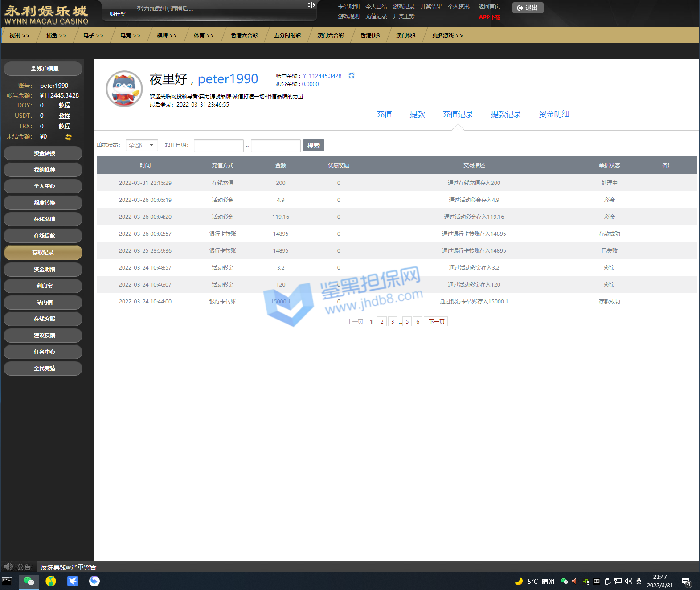Image resolution: width=700 pixels, height=590 pixels.
Task: Click the start date input field
Action: point(218,146)
